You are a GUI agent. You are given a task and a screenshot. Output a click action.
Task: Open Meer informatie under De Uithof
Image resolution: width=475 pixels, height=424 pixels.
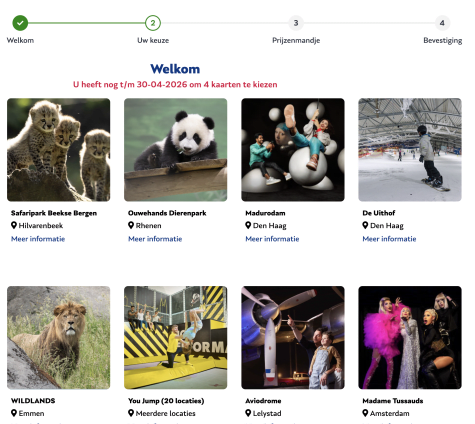point(389,239)
